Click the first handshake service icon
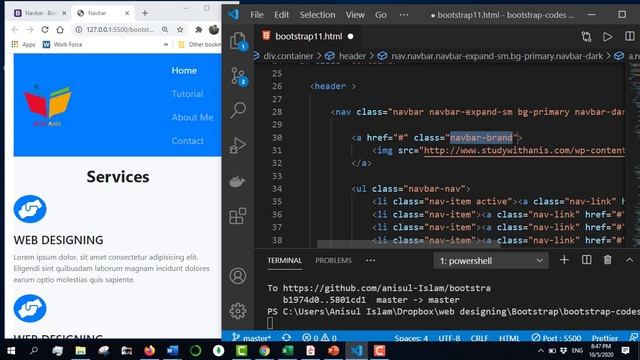This screenshot has width=640, height=360. [x=30, y=209]
